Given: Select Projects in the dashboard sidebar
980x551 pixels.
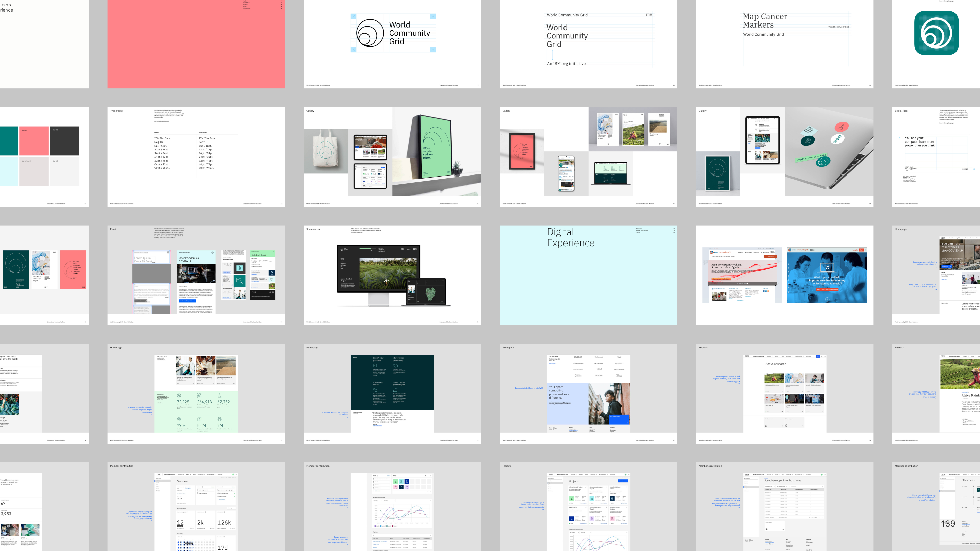Looking at the screenshot, I should pyautogui.click(x=158, y=483).
